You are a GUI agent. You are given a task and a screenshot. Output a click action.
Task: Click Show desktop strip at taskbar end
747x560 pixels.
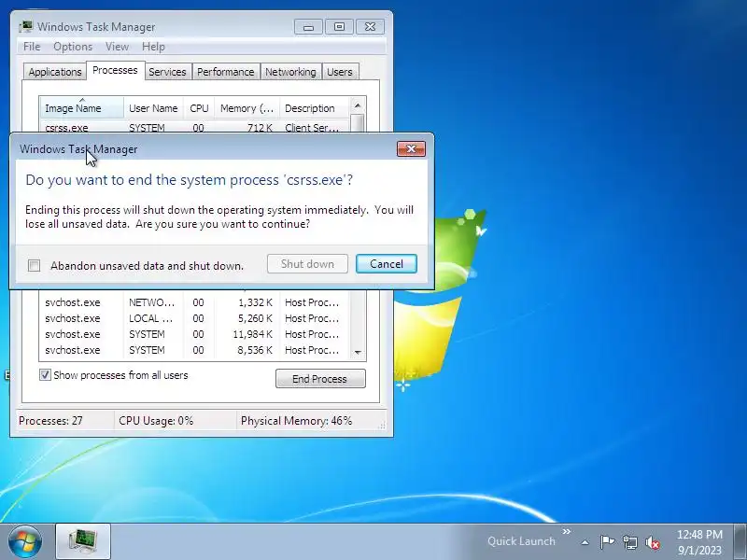tap(740, 542)
